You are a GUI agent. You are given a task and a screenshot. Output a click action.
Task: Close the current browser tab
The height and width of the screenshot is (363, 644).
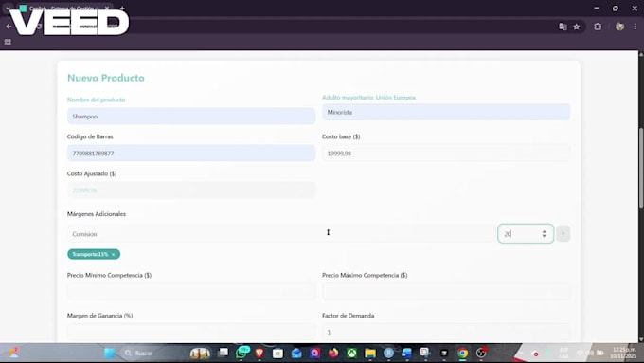pos(107,8)
